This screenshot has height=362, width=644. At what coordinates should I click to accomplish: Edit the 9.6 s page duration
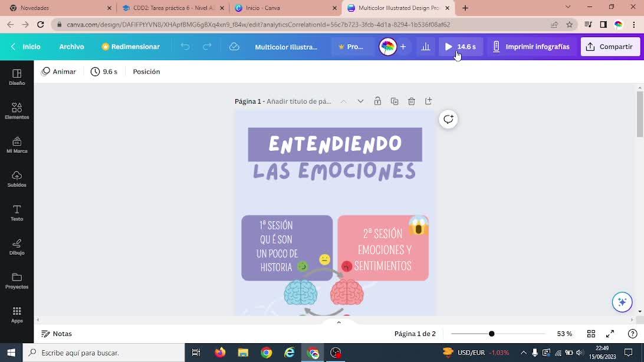point(104,71)
